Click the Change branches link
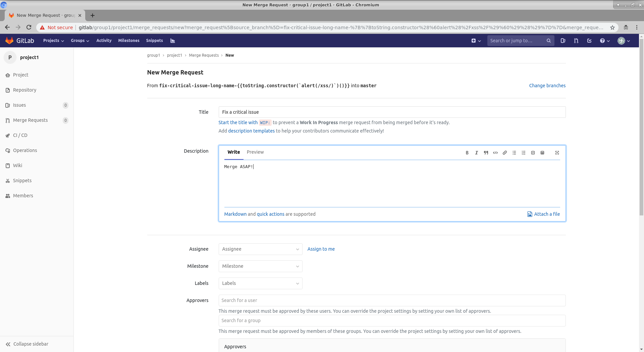Viewport: 644px width, 352px height. click(547, 86)
